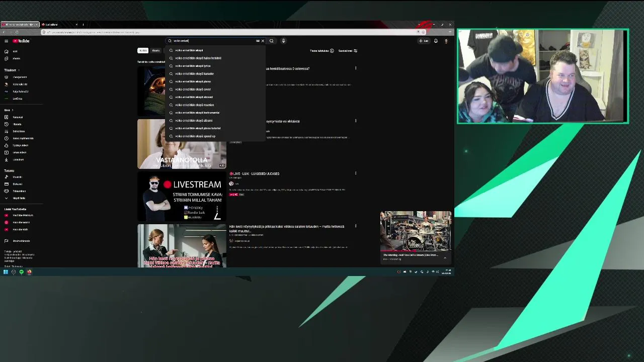Select the Shorts filter chip
This screenshot has height=362, width=644.
click(155, 50)
